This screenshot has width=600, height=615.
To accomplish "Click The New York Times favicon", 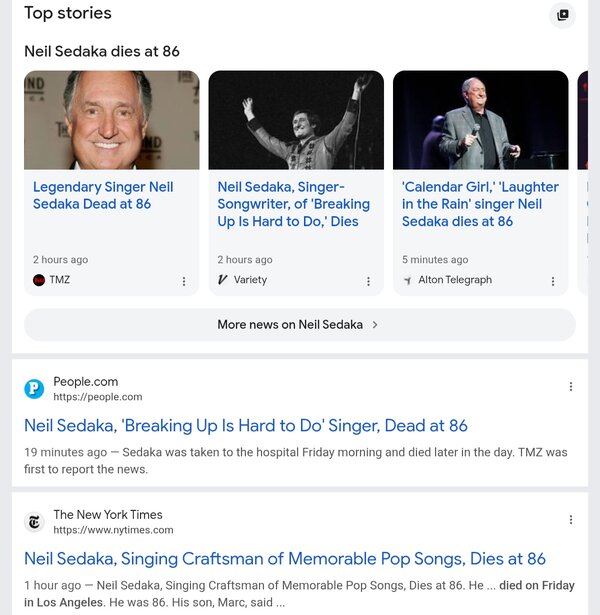I will pos(35,521).
